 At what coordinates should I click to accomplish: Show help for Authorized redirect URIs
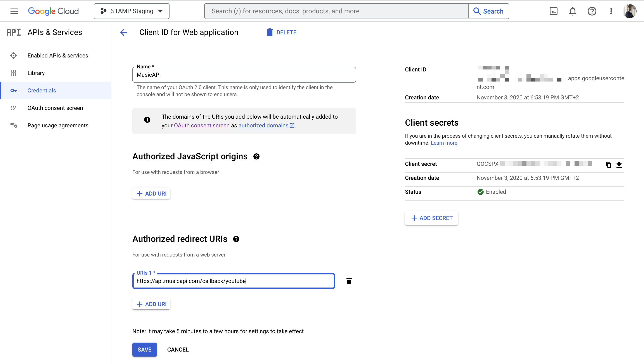point(236,239)
